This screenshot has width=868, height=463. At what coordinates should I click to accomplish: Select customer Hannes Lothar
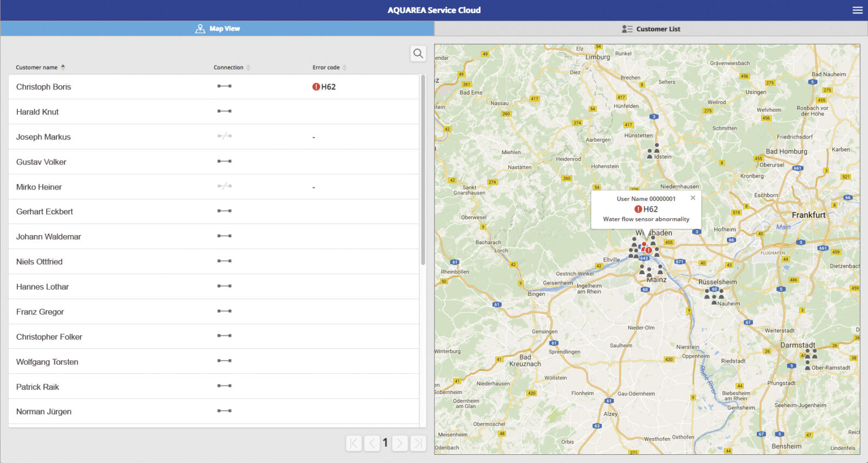coord(214,287)
